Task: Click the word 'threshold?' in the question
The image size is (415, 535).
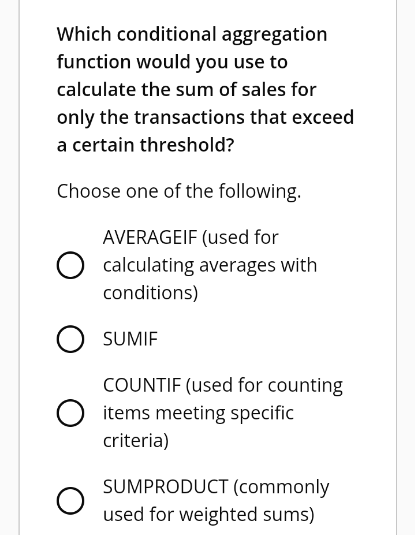Action: point(187,145)
